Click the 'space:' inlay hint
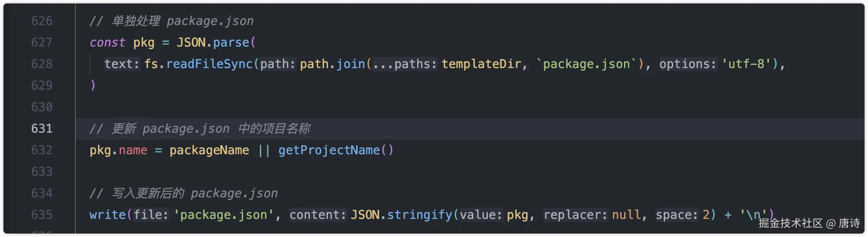868x237 pixels. 677,215
